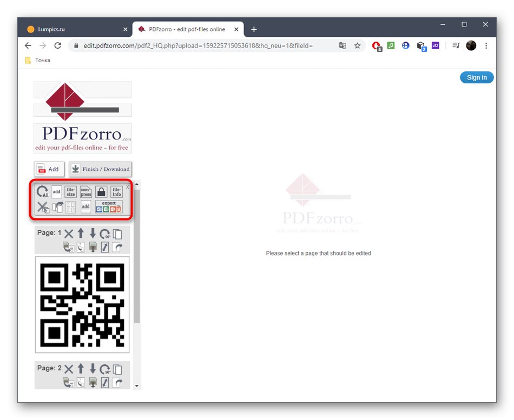Click the purple extension icon
Viewport: 514px width, 420px height.
[436, 45]
